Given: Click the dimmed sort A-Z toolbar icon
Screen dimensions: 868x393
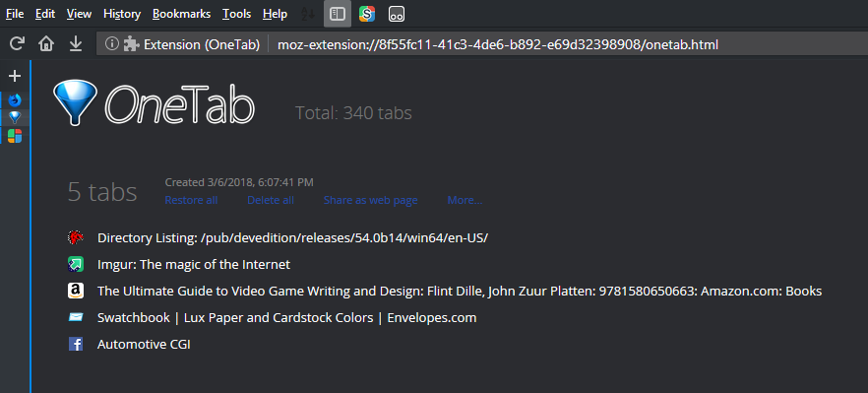Looking at the screenshot, I should click(x=307, y=14).
